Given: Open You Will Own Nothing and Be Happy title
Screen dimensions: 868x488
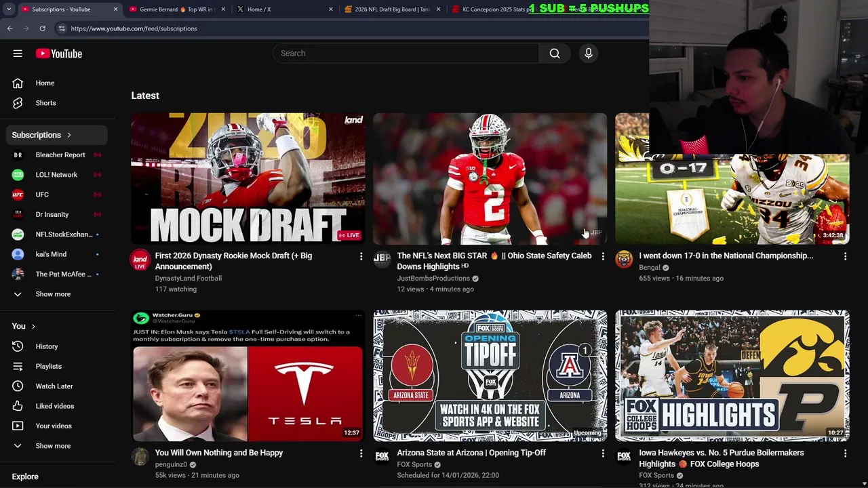Looking at the screenshot, I should point(219,453).
